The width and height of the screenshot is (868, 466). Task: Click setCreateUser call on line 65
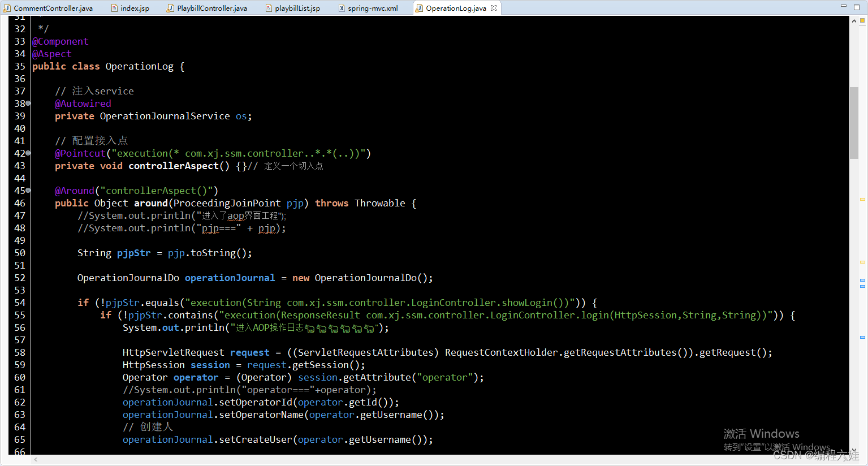pos(256,439)
